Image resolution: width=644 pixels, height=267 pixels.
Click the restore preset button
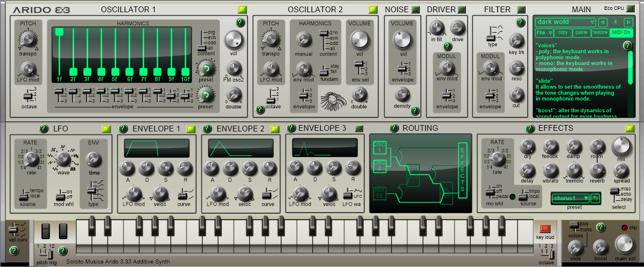[x=600, y=33]
